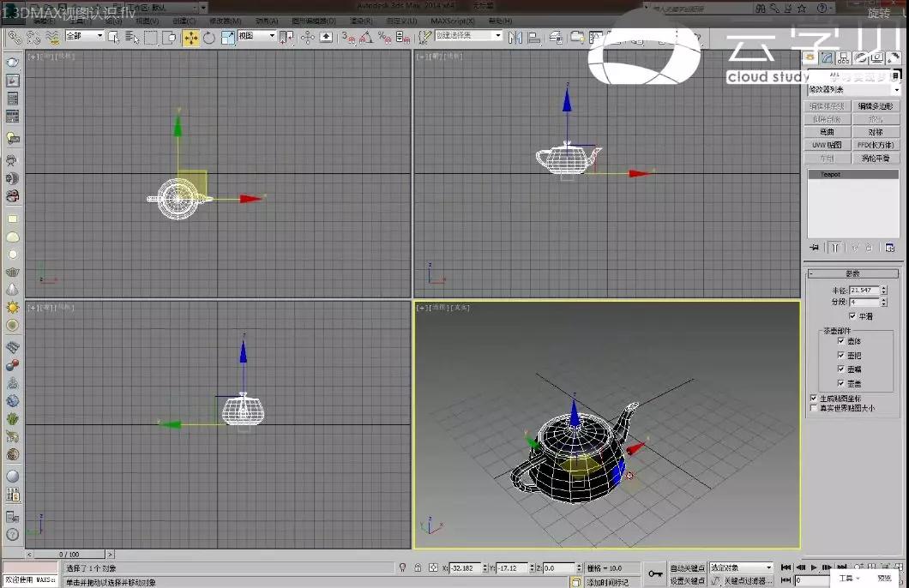
Task: Click the 分段 segments spinner arrows
Action: [883, 303]
